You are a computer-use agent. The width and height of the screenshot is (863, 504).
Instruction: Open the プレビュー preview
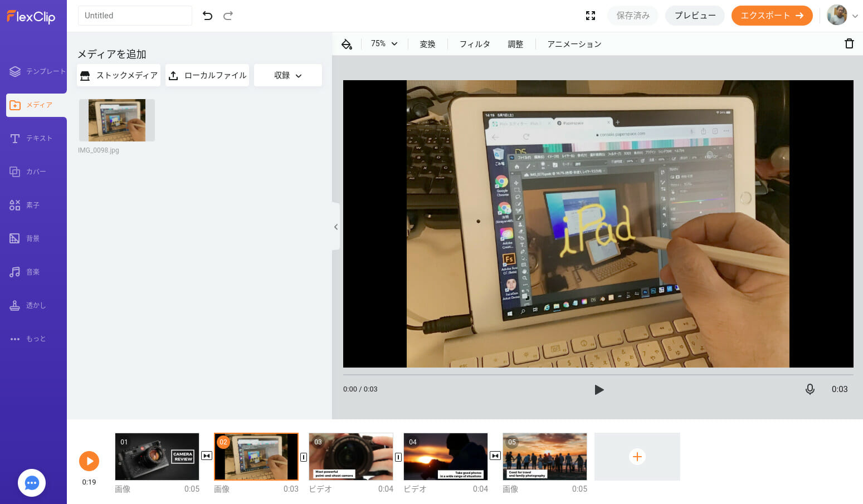click(x=695, y=16)
